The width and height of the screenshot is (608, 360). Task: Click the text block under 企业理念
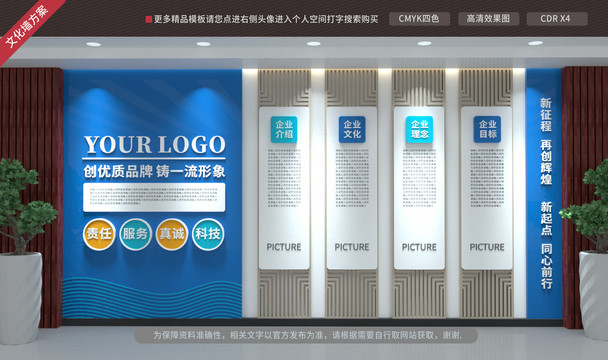click(420, 178)
